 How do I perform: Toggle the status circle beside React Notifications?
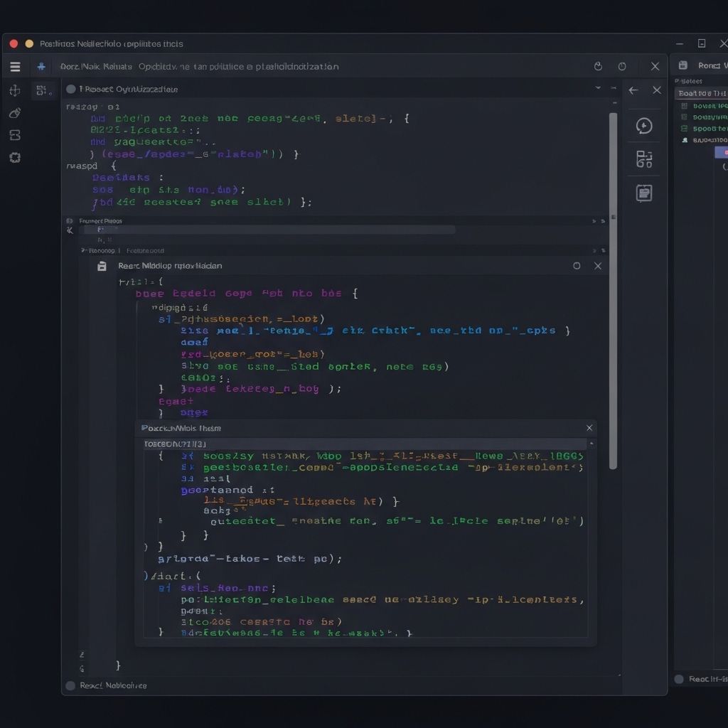(70, 685)
